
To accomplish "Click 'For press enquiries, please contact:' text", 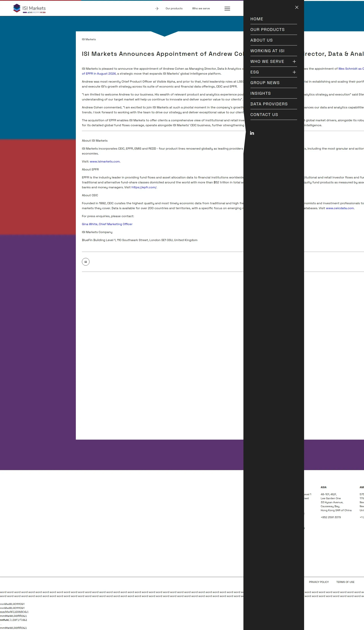I will coord(108,216).
